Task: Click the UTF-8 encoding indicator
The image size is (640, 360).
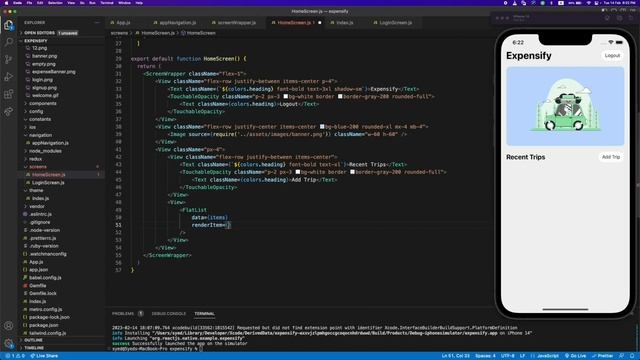Action: pyautogui.click(x=507, y=356)
